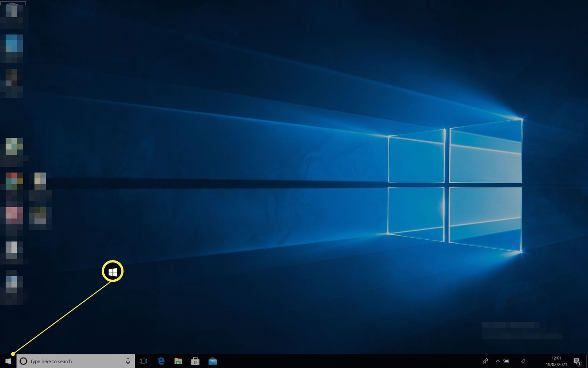Click the Cortana circle in the search box
The image size is (588, 368).
tap(23, 361)
